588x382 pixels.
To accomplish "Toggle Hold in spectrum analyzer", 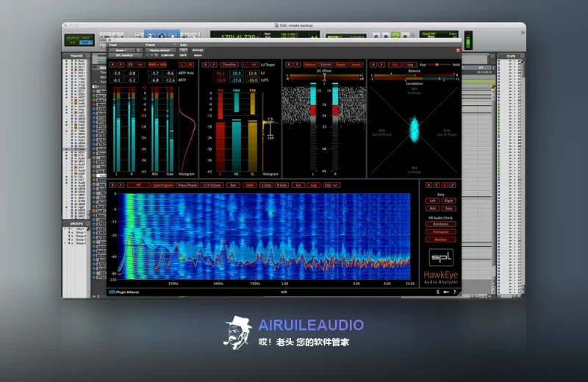I will [x=250, y=185].
